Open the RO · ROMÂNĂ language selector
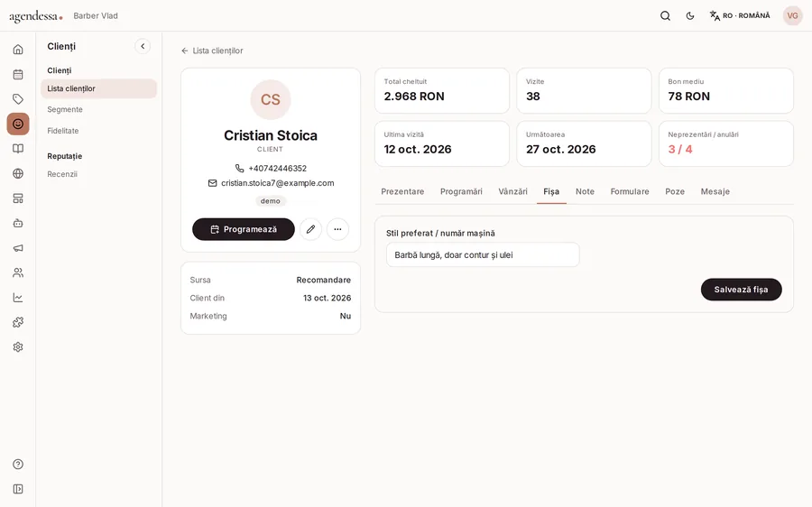Image resolution: width=812 pixels, height=507 pixels. pyautogui.click(x=740, y=16)
